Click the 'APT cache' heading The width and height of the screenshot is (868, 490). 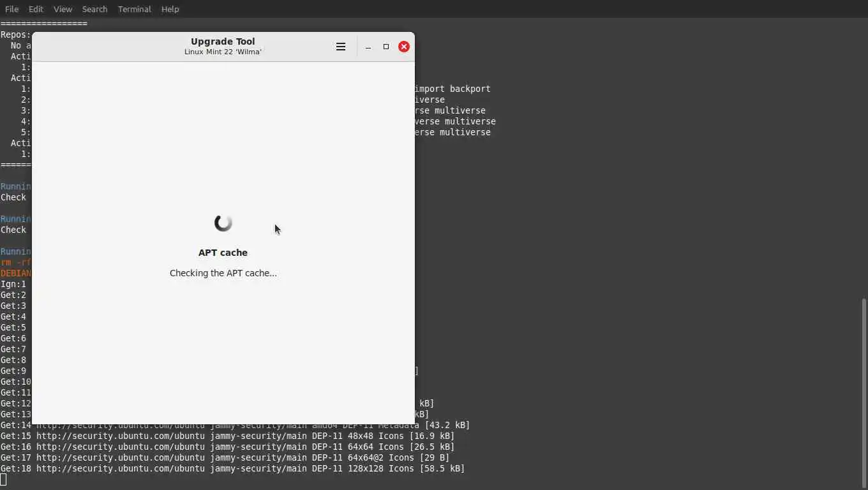[223, 253]
